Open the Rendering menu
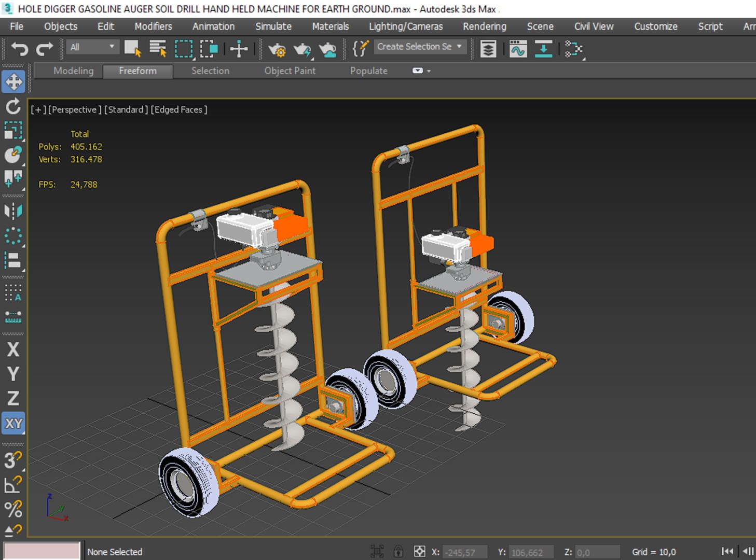Screen dimensions: 756x560 (x=485, y=26)
